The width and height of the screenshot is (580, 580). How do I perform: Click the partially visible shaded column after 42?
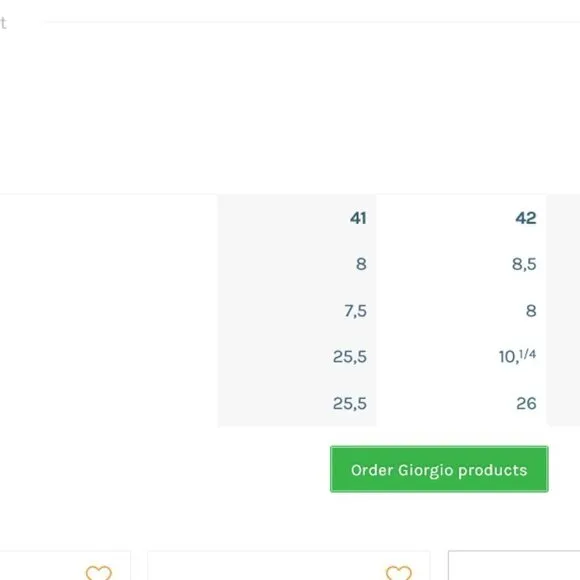[563, 310]
